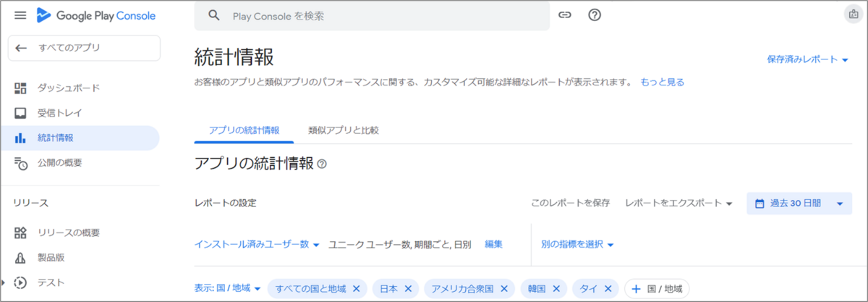Click calendar icon in 過去 30 日間 button
868x302 pixels.
point(759,204)
